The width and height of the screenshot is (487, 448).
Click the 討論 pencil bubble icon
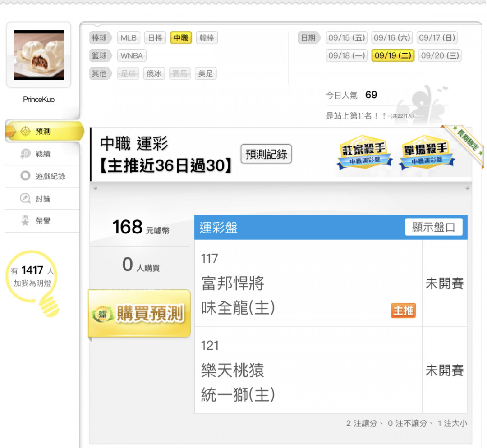(25, 198)
